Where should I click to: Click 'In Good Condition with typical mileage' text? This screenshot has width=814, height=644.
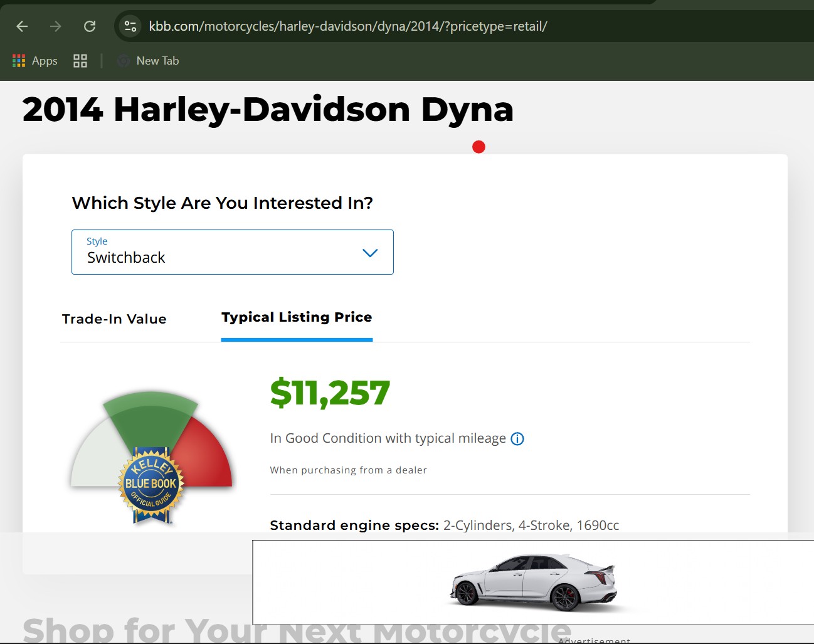(x=388, y=438)
